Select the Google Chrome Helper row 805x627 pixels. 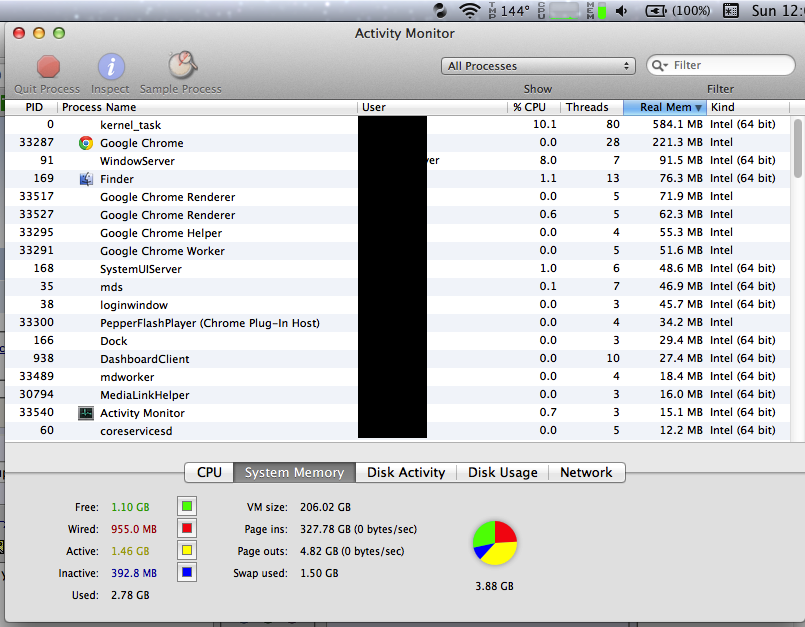tap(397, 233)
